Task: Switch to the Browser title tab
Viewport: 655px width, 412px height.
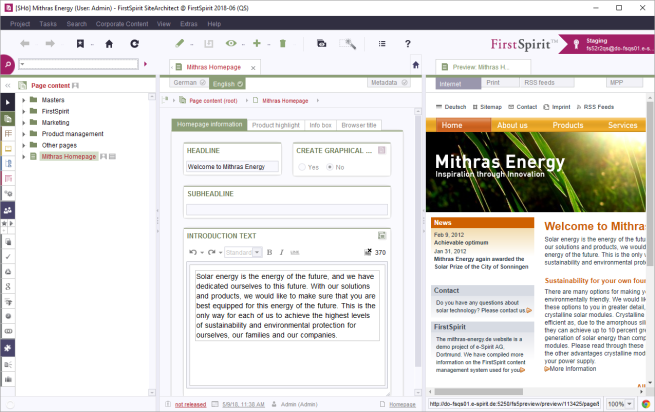Action: pyautogui.click(x=359, y=125)
